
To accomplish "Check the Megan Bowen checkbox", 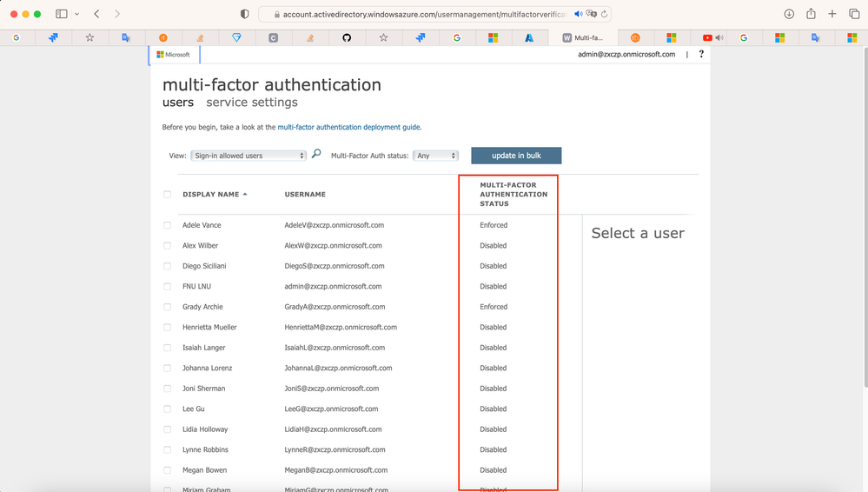I will pyautogui.click(x=167, y=470).
